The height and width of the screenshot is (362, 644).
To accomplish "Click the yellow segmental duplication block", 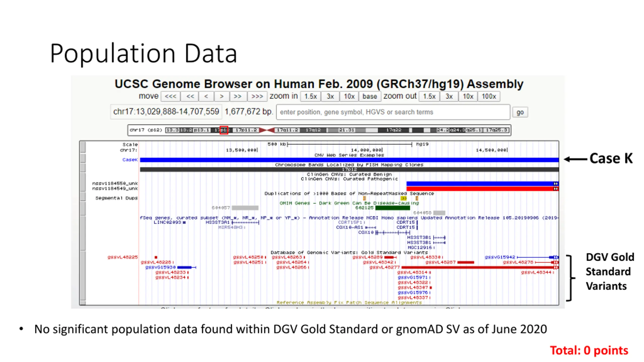I will click(404, 198).
